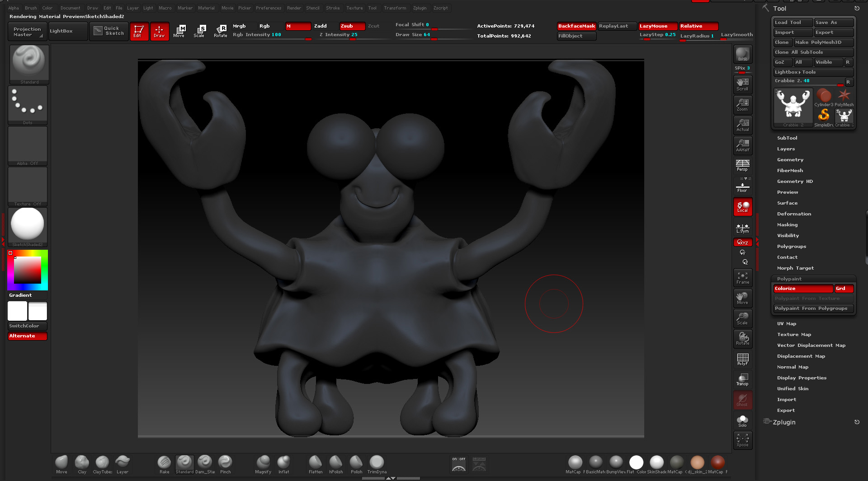868x481 pixels.
Task: Adjust the Draw Size slider
Action: pos(434,35)
